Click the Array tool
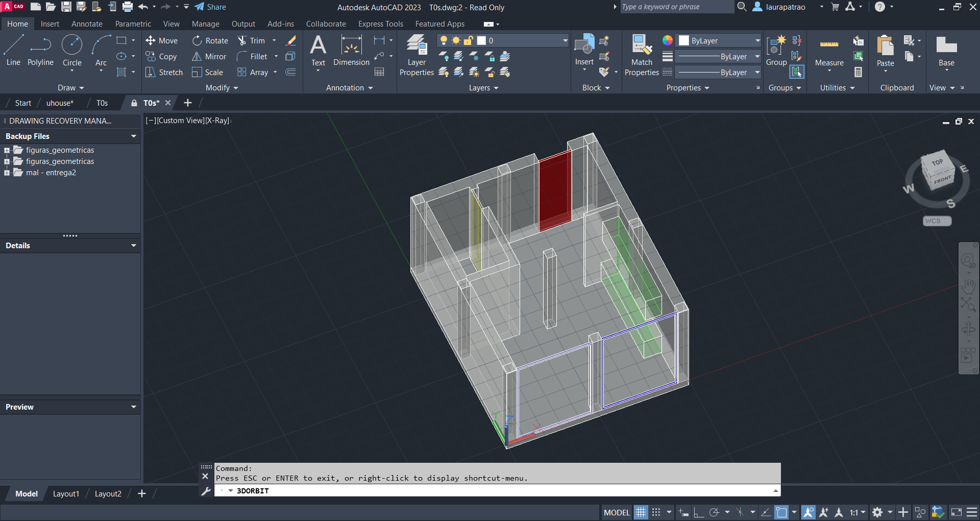Viewport: 980px width, 521px height. pyautogui.click(x=253, y=72)
